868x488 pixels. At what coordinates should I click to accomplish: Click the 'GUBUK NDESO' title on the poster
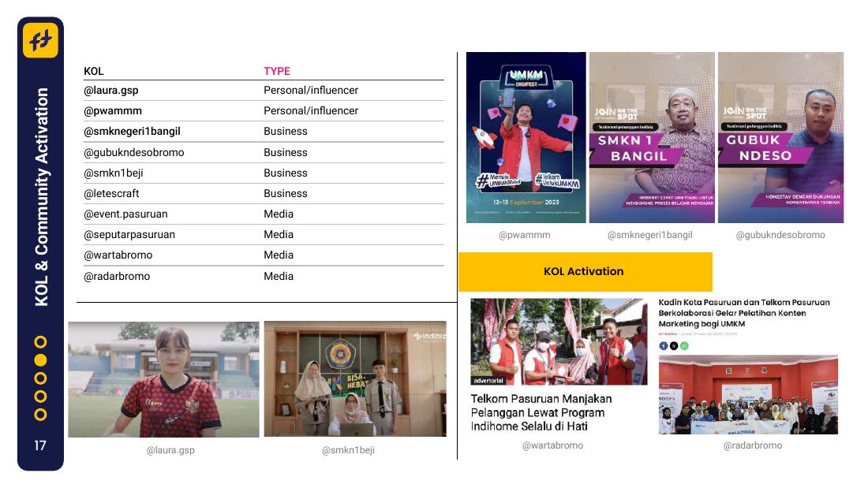pos(759,147)
